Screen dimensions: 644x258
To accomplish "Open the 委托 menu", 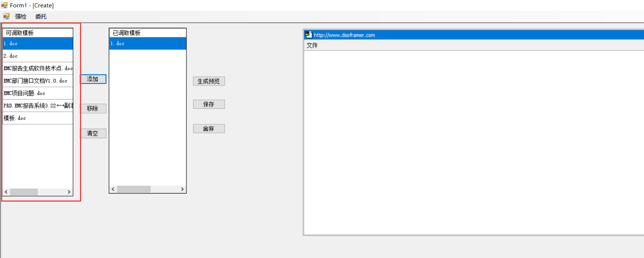I will 41,16.
